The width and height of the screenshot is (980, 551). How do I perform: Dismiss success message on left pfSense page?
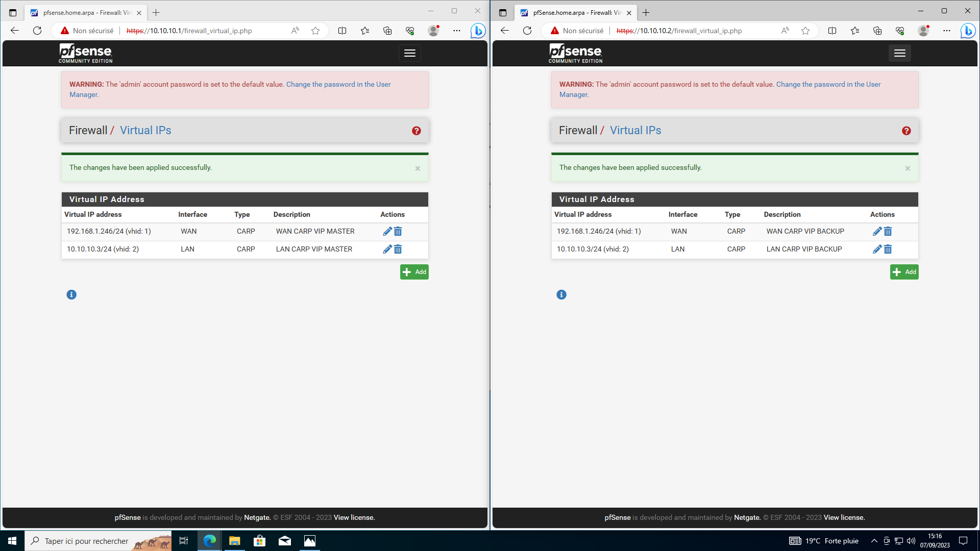(x=418, y=168)
